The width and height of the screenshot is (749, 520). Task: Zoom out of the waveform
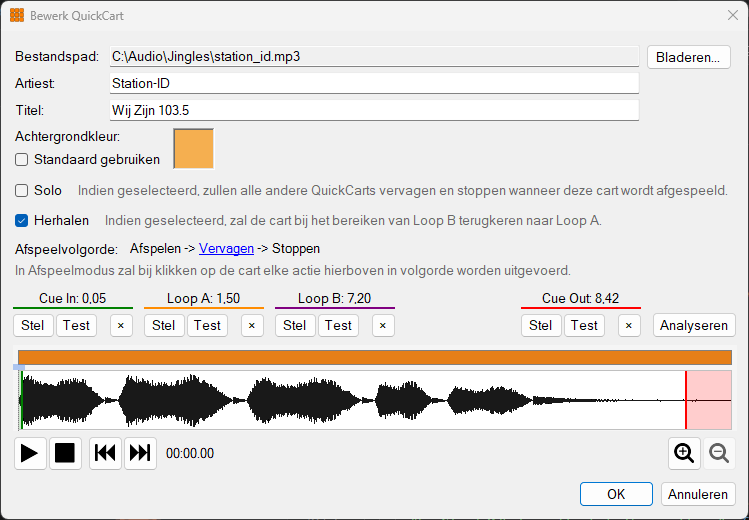[719, 453]
